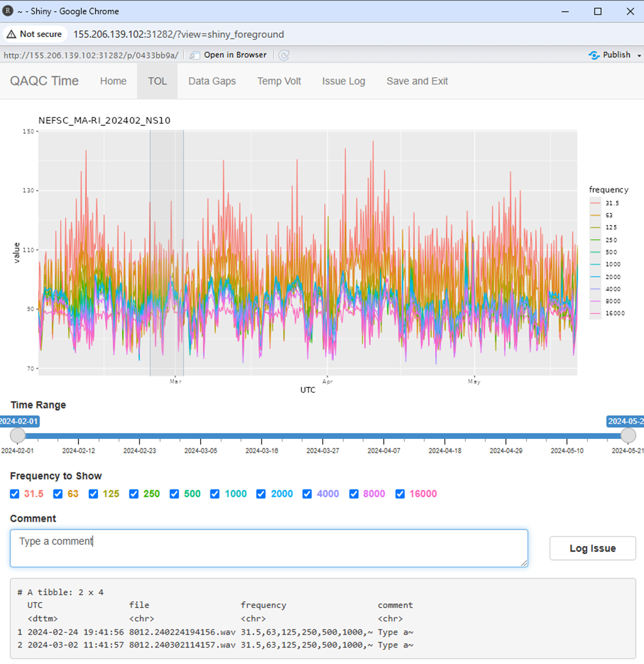Toggle the 125 frequency checkbox
Screen dimensions: 644x664
pyautogui.click(x=93, y=494)
